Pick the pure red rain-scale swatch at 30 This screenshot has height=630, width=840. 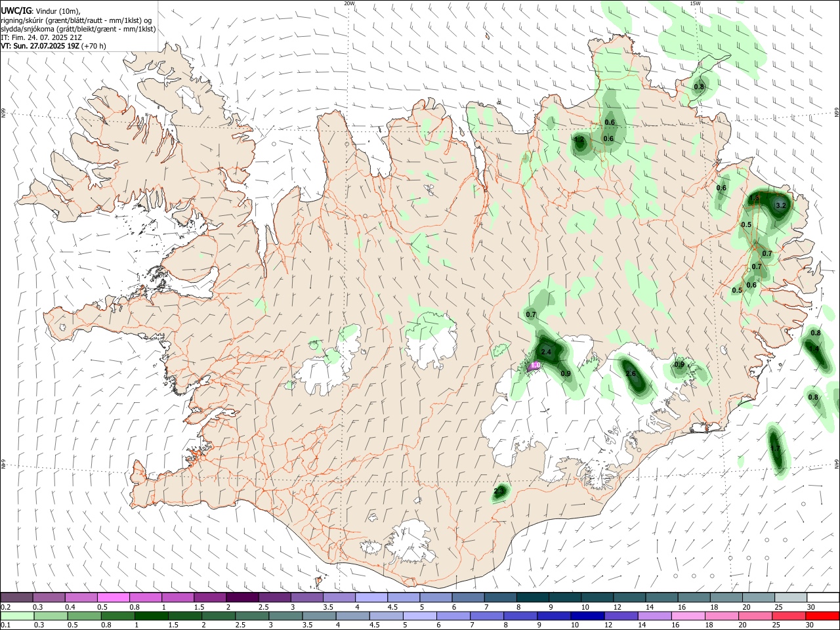[822, 616]
